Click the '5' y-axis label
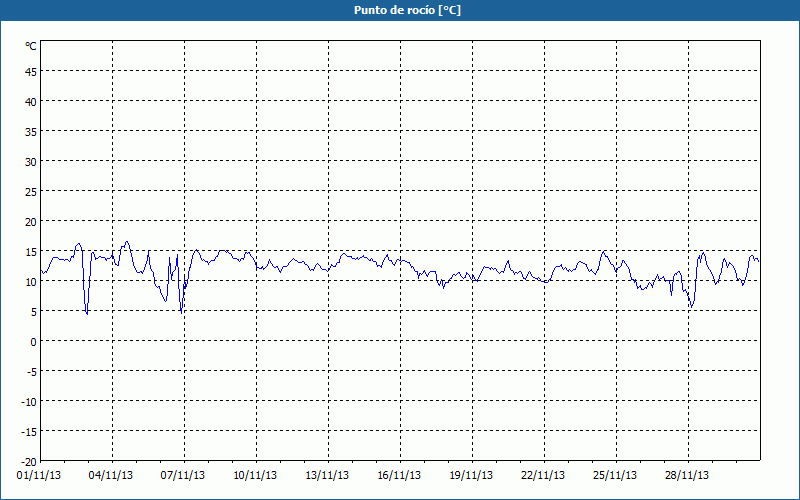The width and height of the screenshot is (800, 500). coord(33,312)
